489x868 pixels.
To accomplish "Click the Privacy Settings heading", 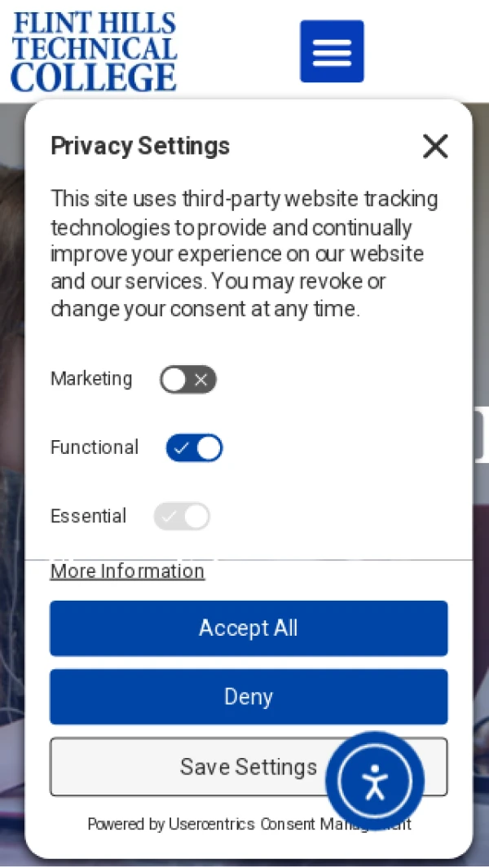I will [x=140, y=146].
